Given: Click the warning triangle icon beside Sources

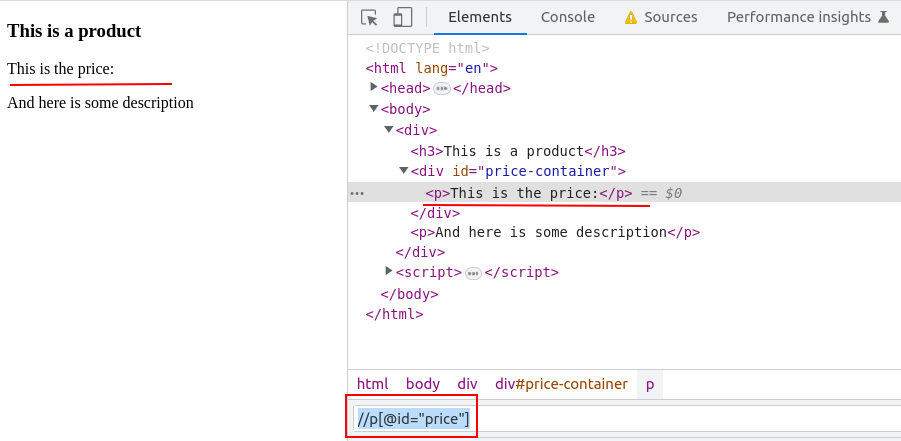Looking at the screenshot, I should pyautogui.click(x=631, y=17).
